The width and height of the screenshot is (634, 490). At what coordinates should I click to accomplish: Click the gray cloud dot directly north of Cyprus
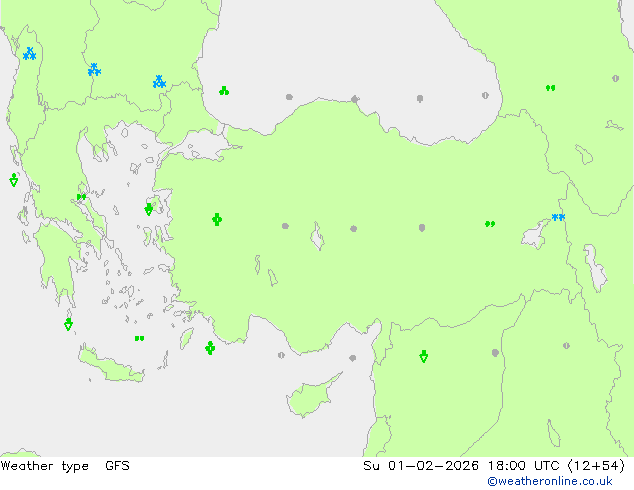[353, 358]
